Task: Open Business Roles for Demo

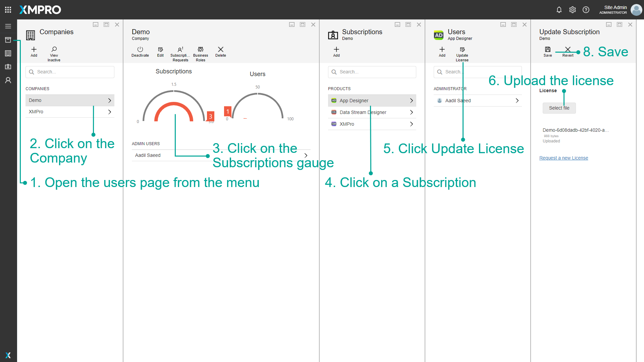Action: coord(201,54)
